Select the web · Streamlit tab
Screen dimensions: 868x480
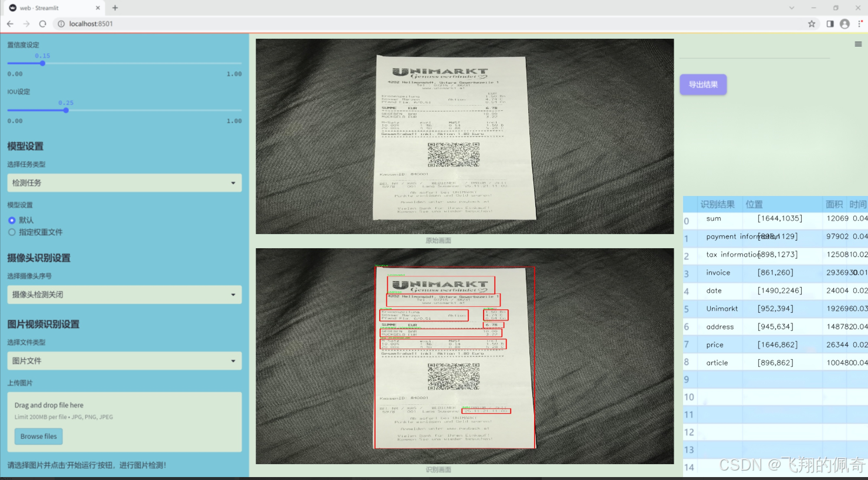coord(53,8)
